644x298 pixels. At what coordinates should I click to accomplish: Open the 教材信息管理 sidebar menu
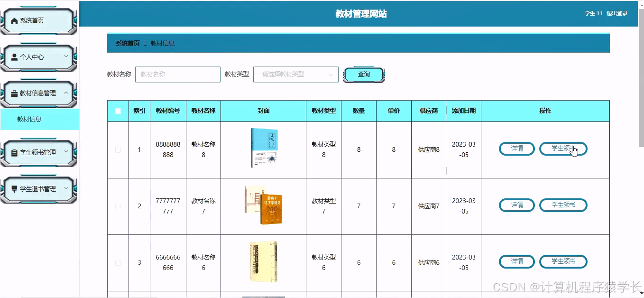[x=39, y=93]
